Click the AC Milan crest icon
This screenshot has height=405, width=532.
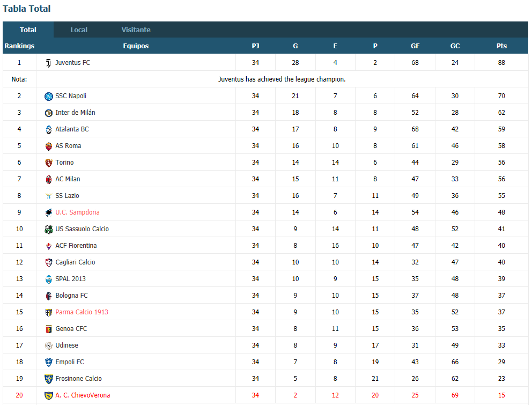[x=48, y=179]
